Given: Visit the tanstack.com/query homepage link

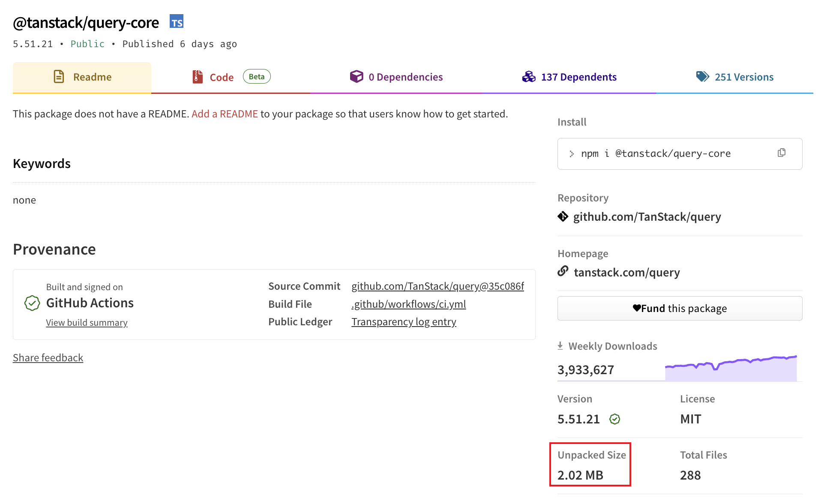Looking at the screenshot, I should pyautogui.click(x=626, y=273).
